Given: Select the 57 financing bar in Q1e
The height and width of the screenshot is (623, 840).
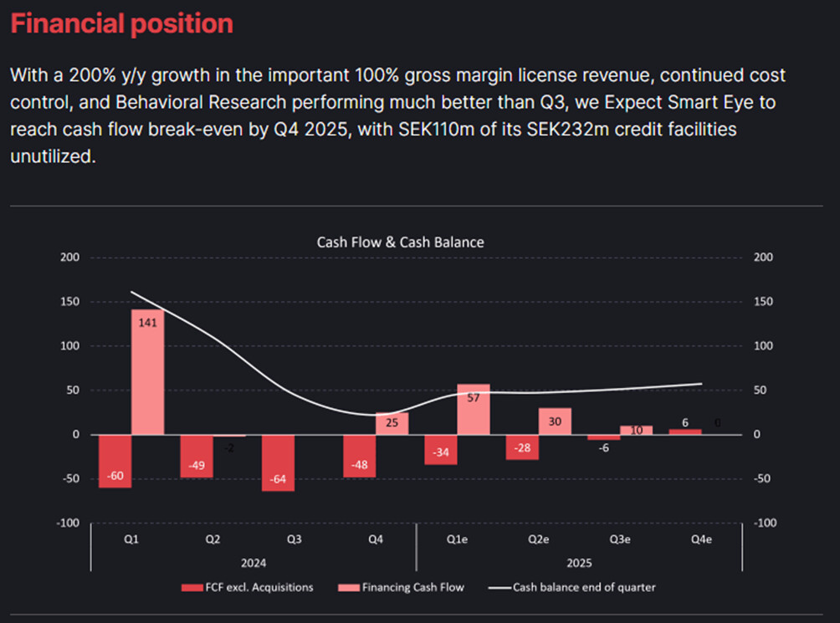Looking at the screenshot, I should [474, 410].
